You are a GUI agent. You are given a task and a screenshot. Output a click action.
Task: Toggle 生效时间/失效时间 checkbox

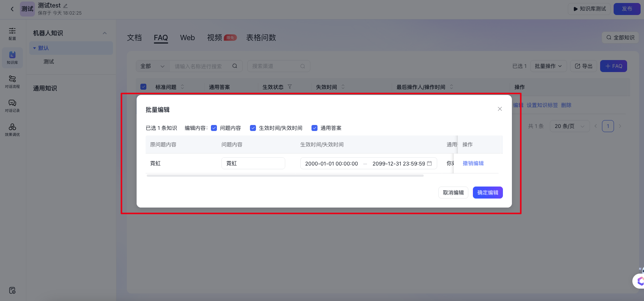pos(253,128)
